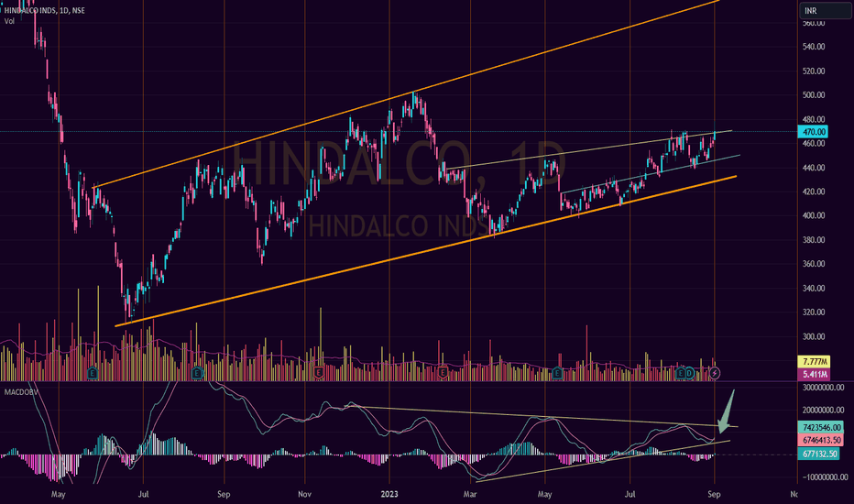Click the 470.00 current price label
854x504 pixels.
point(813,132)
